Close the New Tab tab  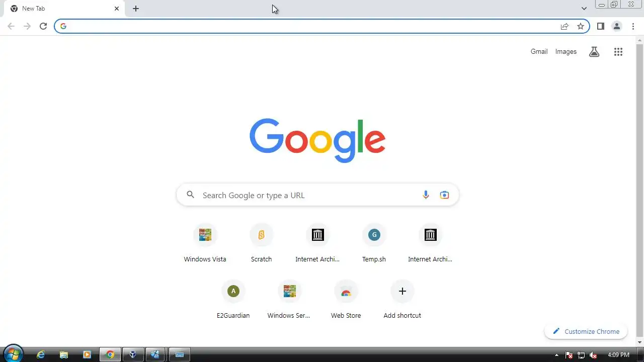[117, 9]
